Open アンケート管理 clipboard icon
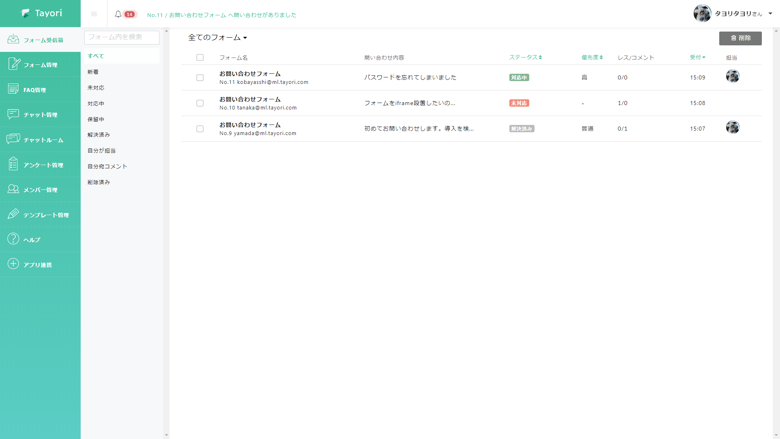The width and height of the screenshot is (780, 439). pos(13,164)
